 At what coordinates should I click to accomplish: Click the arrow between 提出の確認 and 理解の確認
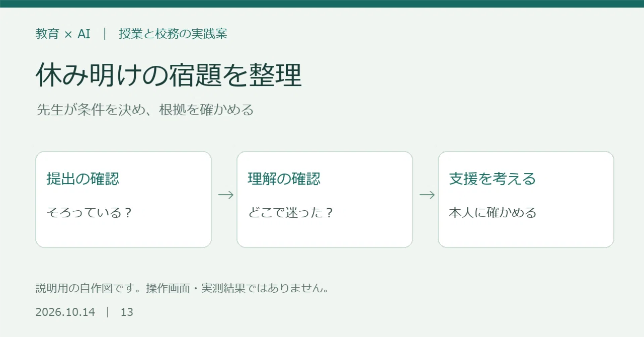(226, 195)
